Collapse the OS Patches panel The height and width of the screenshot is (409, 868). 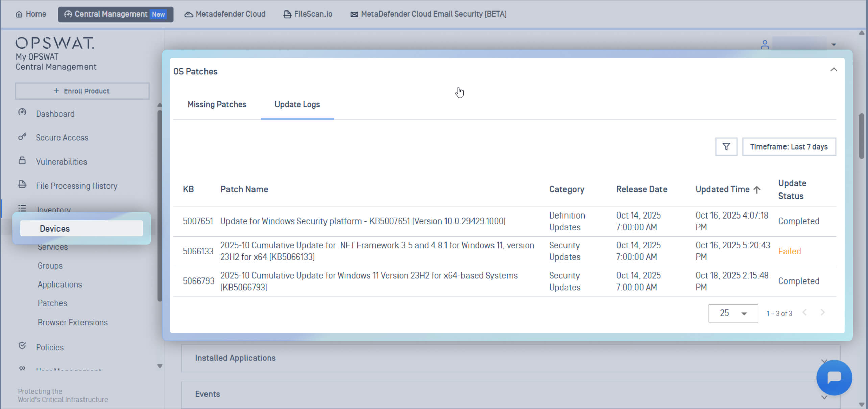click(834, 70)
